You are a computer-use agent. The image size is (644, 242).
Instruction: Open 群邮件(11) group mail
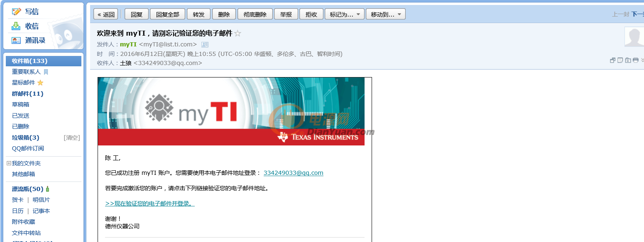(28, 94)
